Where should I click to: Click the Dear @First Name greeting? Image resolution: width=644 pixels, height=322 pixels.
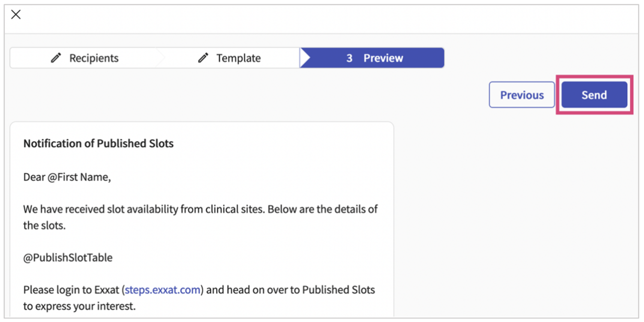pyautogui.click(x=67, y=177)
